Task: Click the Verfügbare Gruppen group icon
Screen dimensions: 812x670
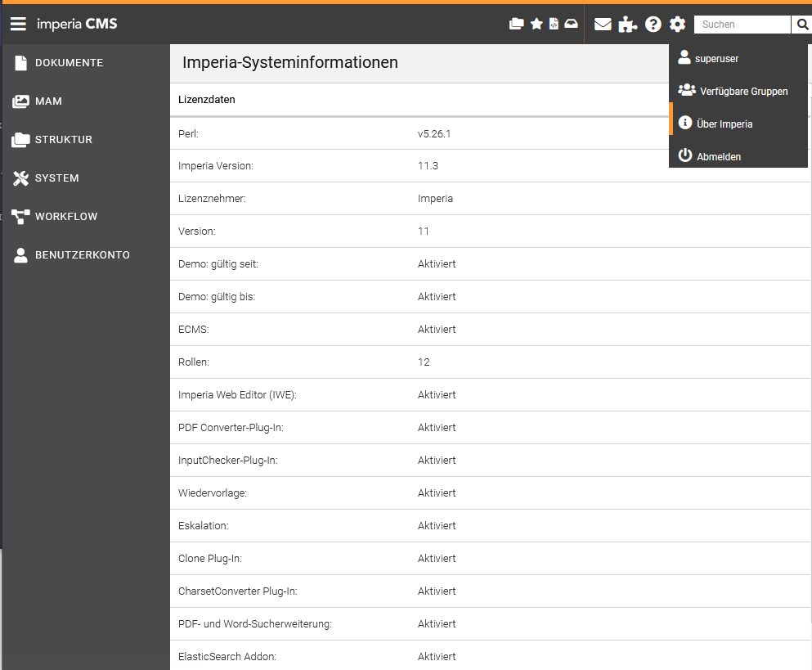Action: (687, 90)
